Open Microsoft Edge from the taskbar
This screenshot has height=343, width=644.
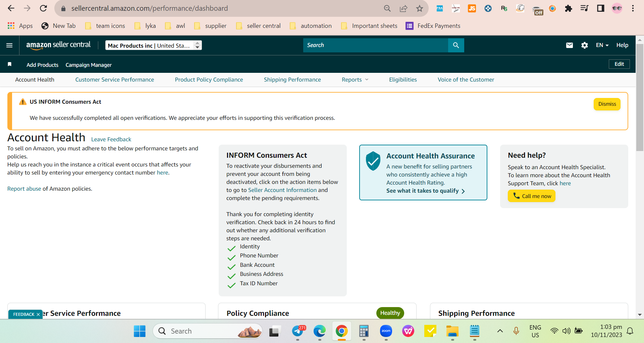coord(320,331)
